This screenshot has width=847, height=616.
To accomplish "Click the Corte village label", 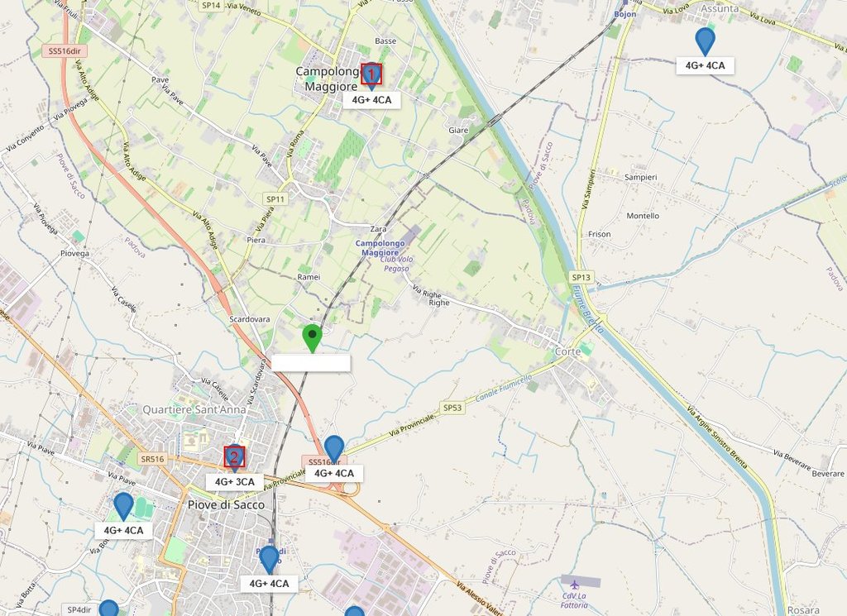I will [567, 351].
